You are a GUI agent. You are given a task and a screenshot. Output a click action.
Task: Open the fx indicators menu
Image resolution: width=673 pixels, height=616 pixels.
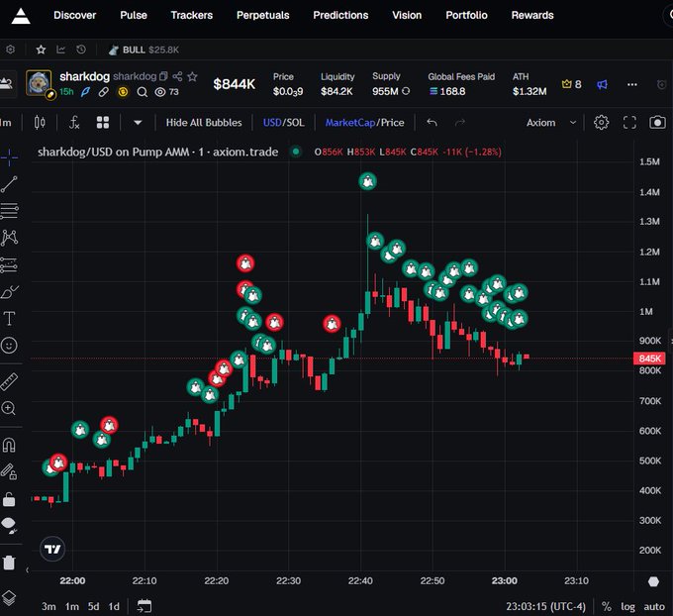(74, 123)
